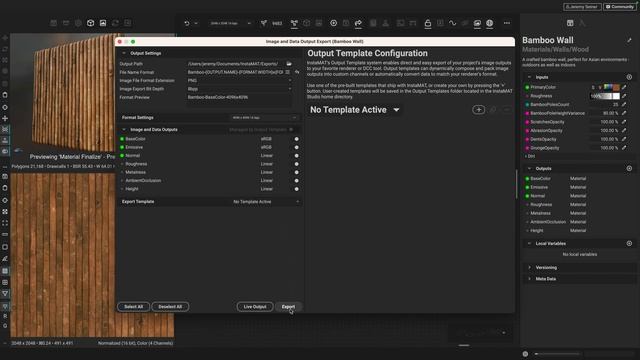Open the Community button at top right
Screen dimensions: 640x360
[x=620, y=7]
